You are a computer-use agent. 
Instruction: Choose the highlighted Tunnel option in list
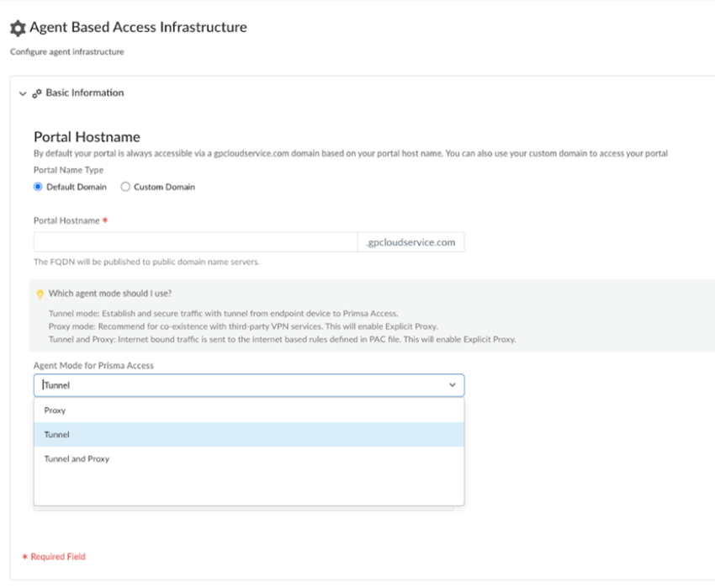pos(57,435)
